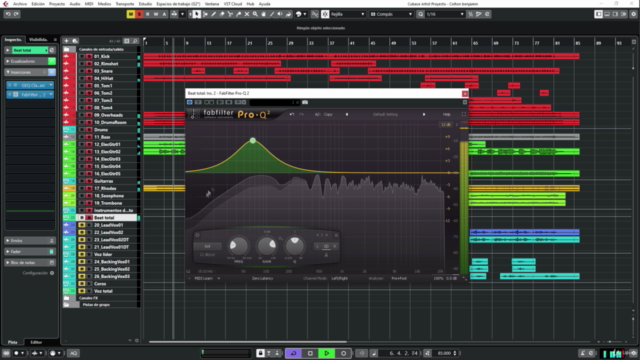Viewport: 640px width, 360px height.
Task: Select the Glue tool
Action: point(239,14)
